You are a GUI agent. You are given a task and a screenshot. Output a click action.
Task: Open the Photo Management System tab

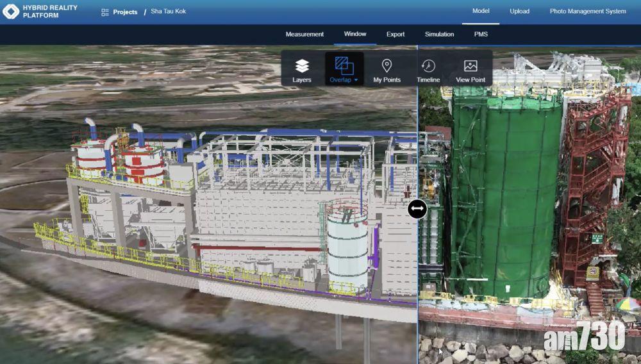(x=588, y=11)
